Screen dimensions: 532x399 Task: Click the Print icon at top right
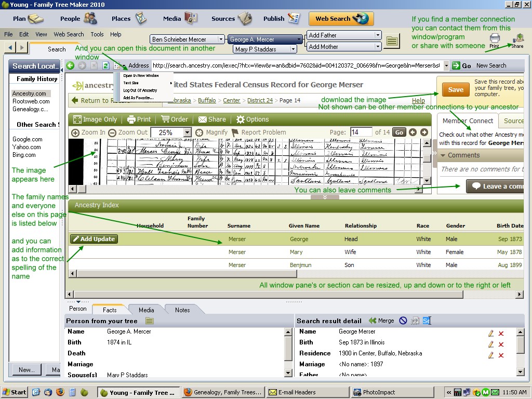(495, 38)
